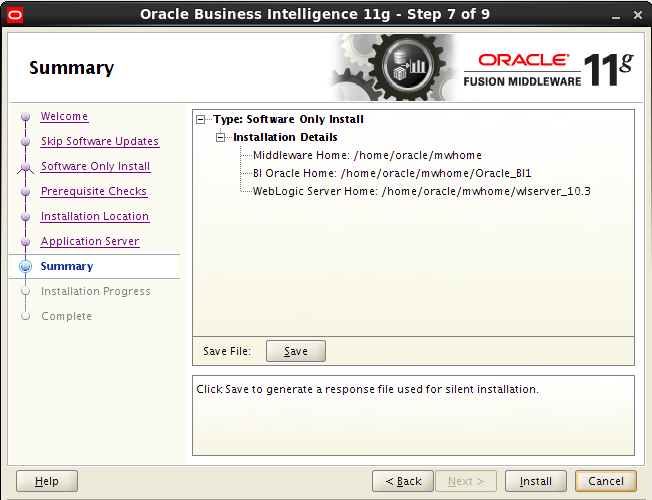Click the Summary page heading

[72, 68]
